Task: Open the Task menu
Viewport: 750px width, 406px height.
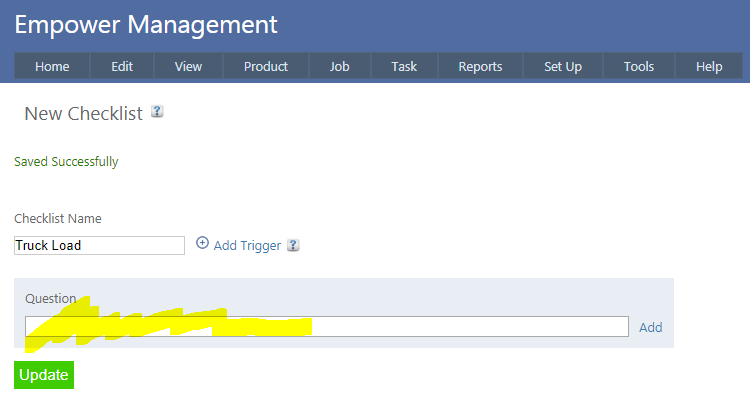Action: [404, 66]
